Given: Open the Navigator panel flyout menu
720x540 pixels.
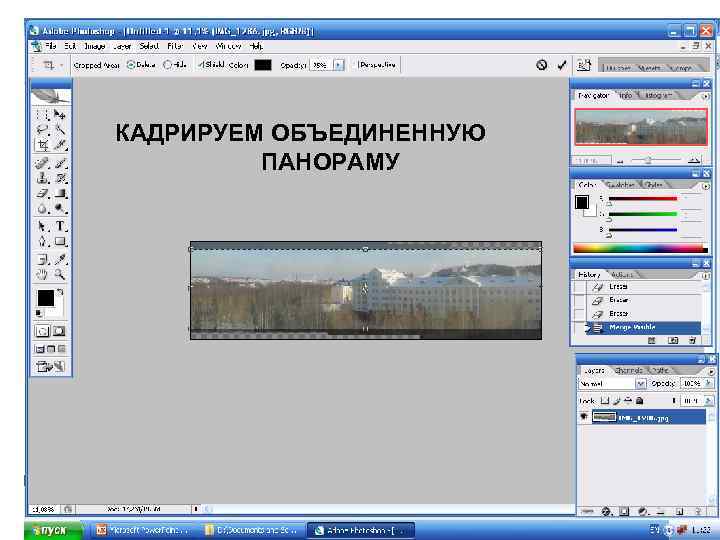Looking at the screenshot, I should point(706,96).
